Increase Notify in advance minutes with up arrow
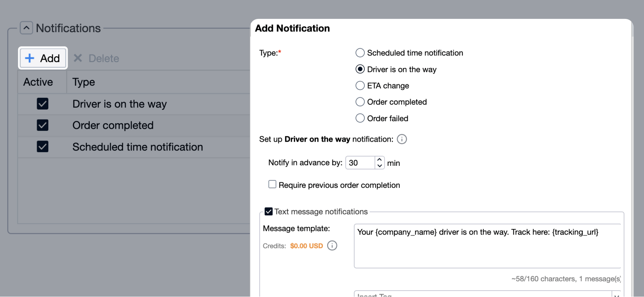The height and width of the screenshot is (297, 644). pos(380,160)
